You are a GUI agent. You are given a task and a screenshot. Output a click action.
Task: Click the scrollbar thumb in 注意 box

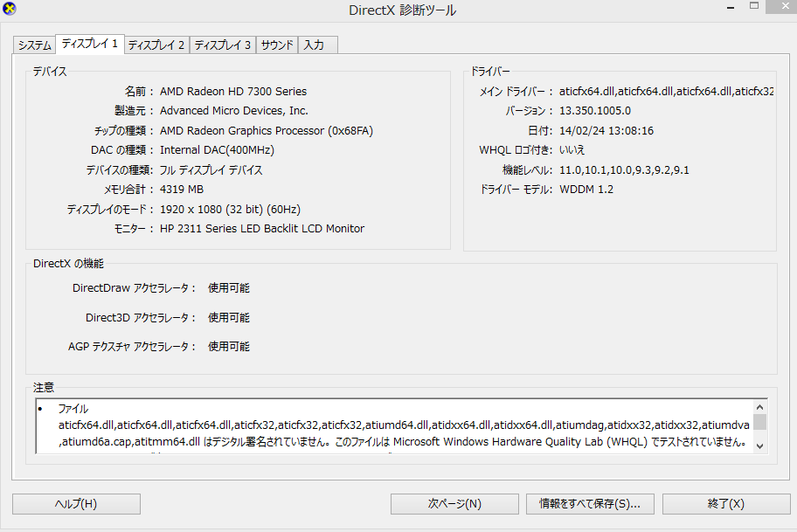click(760, 422)
